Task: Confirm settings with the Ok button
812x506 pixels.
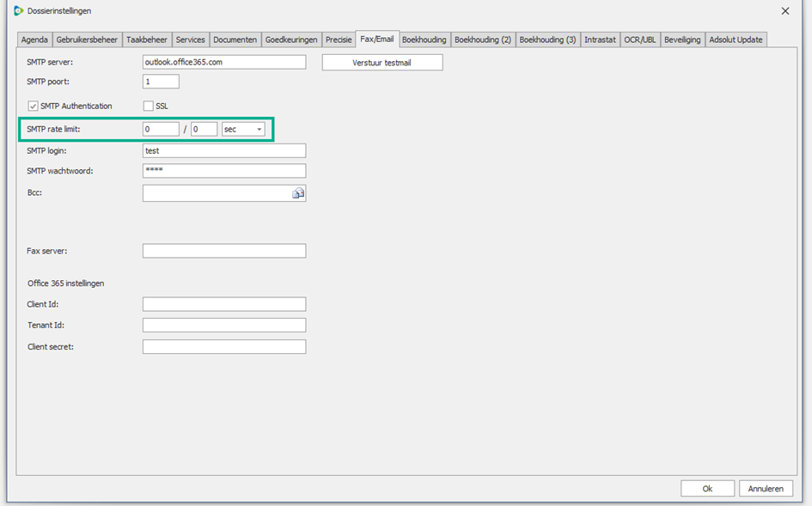Action: pos(707,488)
